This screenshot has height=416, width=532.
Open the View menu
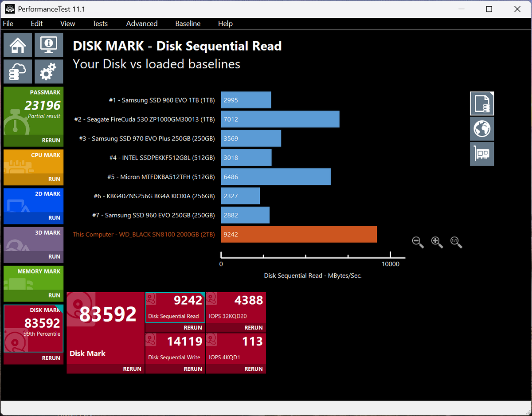point(68,24)
